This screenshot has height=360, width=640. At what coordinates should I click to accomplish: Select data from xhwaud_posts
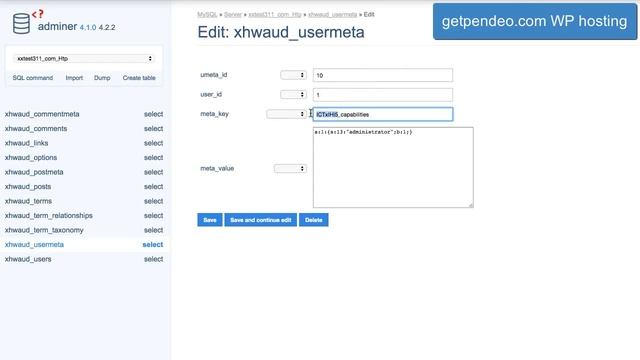pos(153,187)
